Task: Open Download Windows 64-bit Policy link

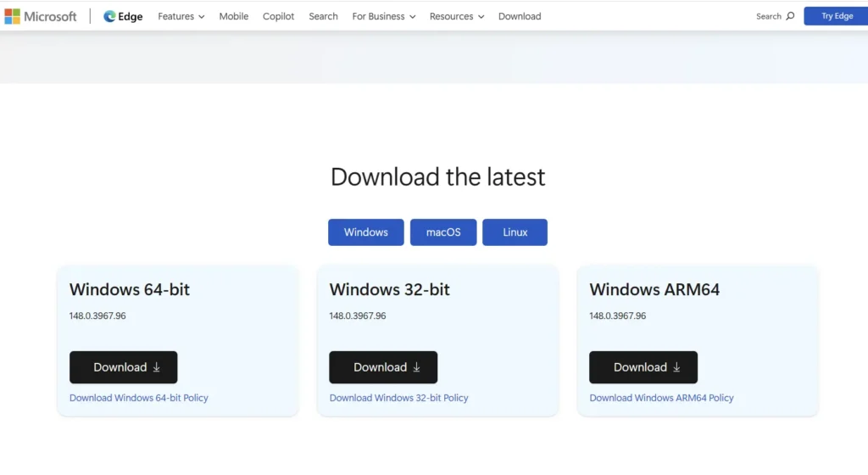Action: (x=139, y=398)
